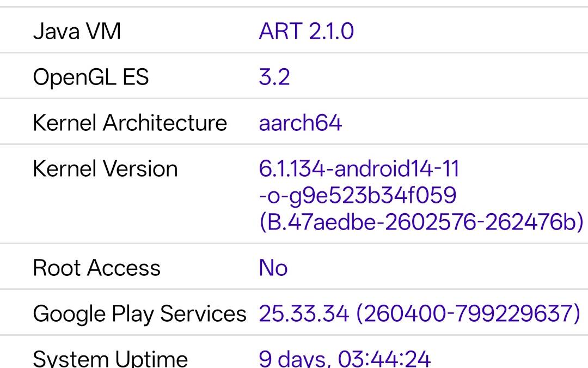Tap the OpenGL ES row label
The width and height of the screenshot is (588, 368).
90,77
